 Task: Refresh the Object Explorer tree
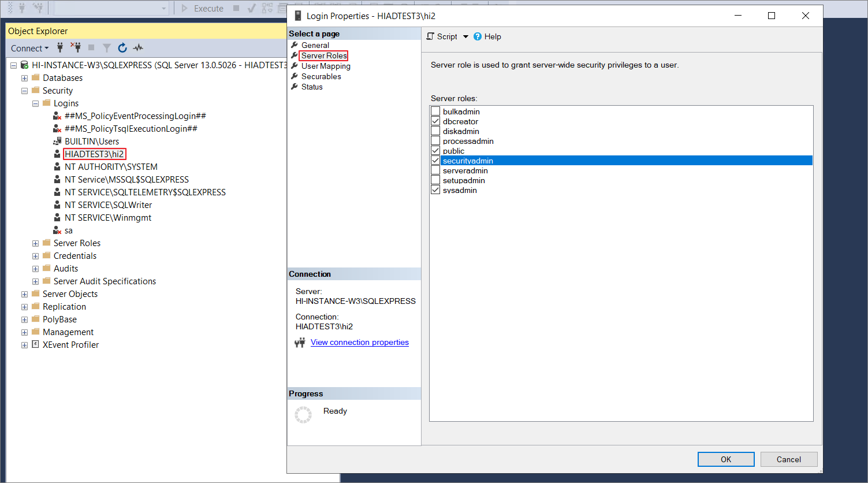coord(122,48)
